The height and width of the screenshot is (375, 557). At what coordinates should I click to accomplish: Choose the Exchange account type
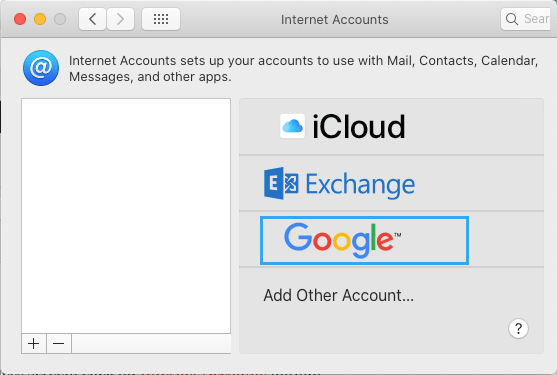point(391,183)
